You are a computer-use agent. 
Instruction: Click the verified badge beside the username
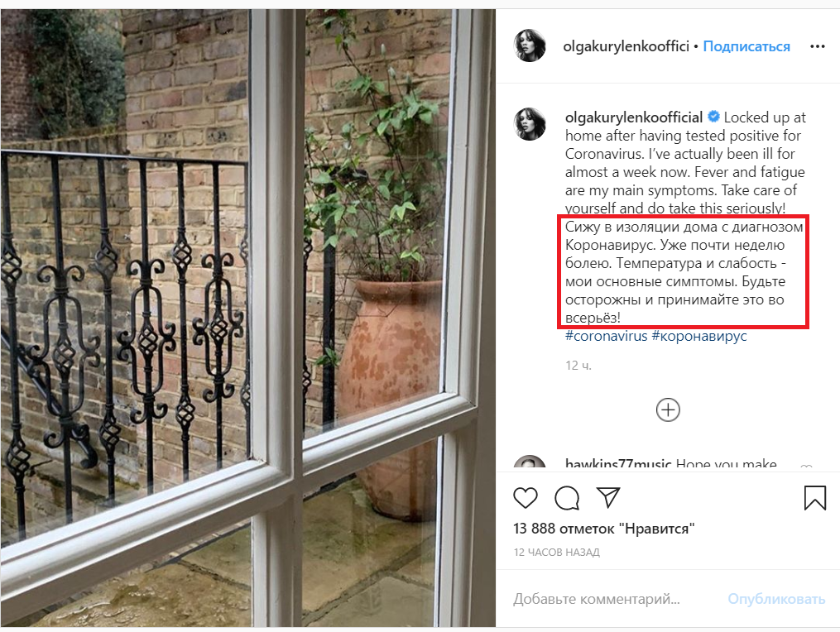pyautogui.click(x=713, y=116)
